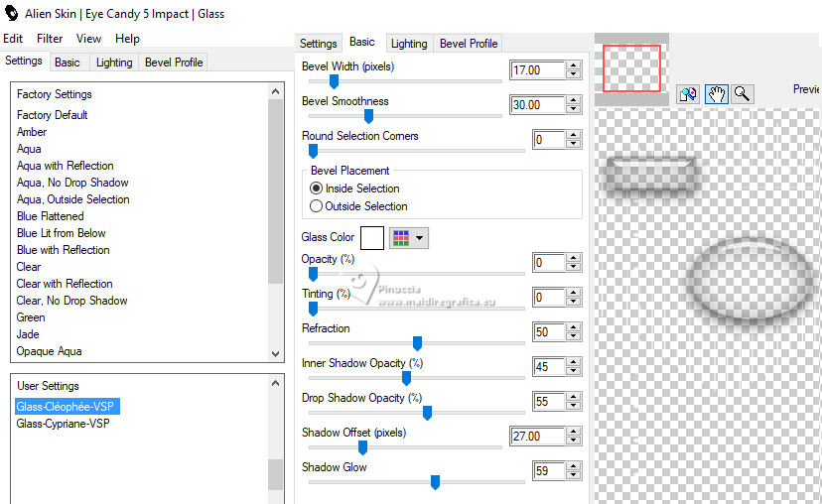Switch to left panel Settings tab
822x504 pixels.
click(x=24, y=61)
